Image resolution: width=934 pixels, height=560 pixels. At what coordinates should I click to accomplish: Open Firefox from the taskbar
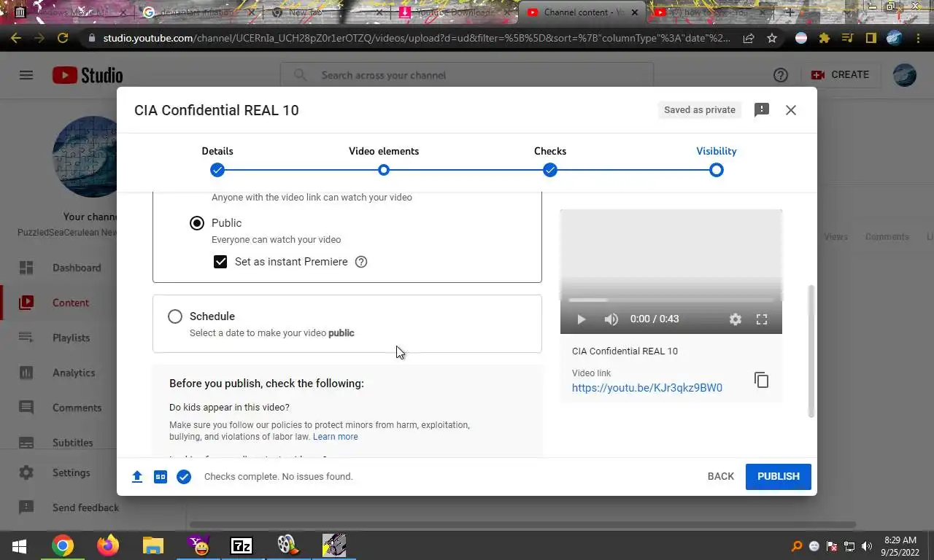click(108, 545)
